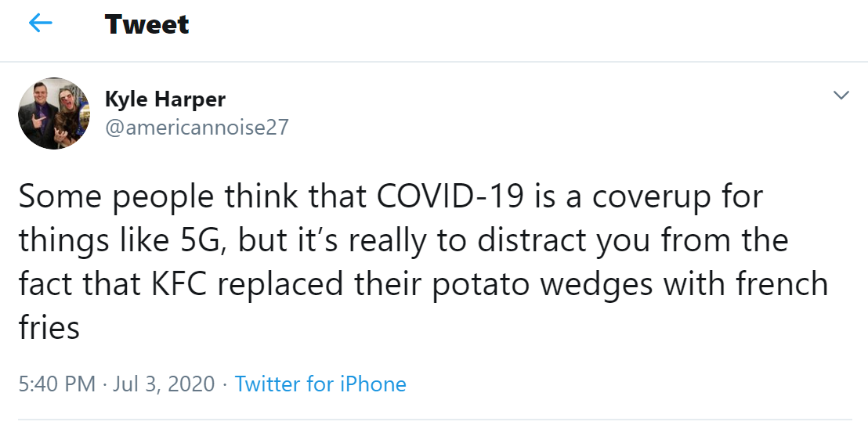Open Kyle Harper's profile picture
868x436 pixels.
point(54,114)
